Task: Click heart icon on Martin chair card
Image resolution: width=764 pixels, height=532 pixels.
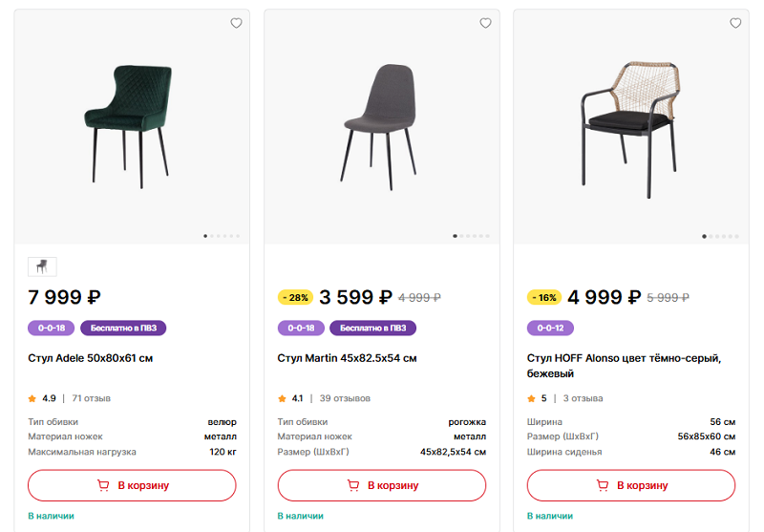Action: pyautogui.click(x=485, y=23)
